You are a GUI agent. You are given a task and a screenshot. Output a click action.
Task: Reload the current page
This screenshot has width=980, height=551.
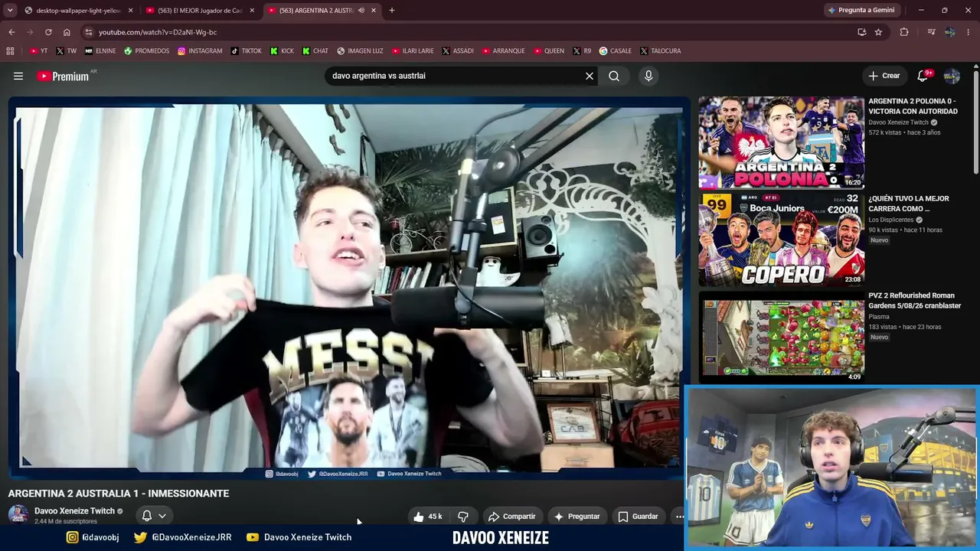pyautogui.click(x=48, y=32)
